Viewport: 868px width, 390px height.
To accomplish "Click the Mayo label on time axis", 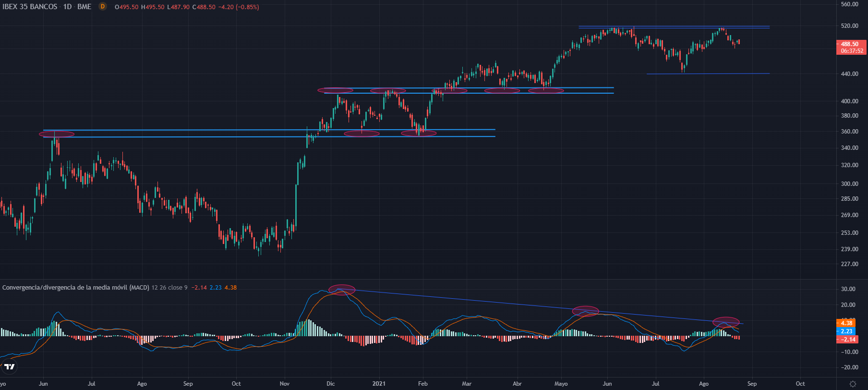I will pos(561,384).
